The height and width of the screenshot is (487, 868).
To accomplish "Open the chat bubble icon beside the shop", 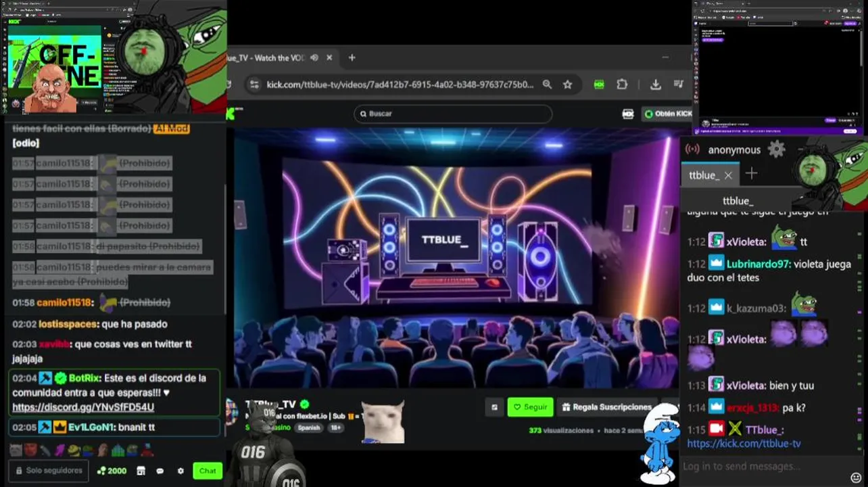I will point(160,471).
